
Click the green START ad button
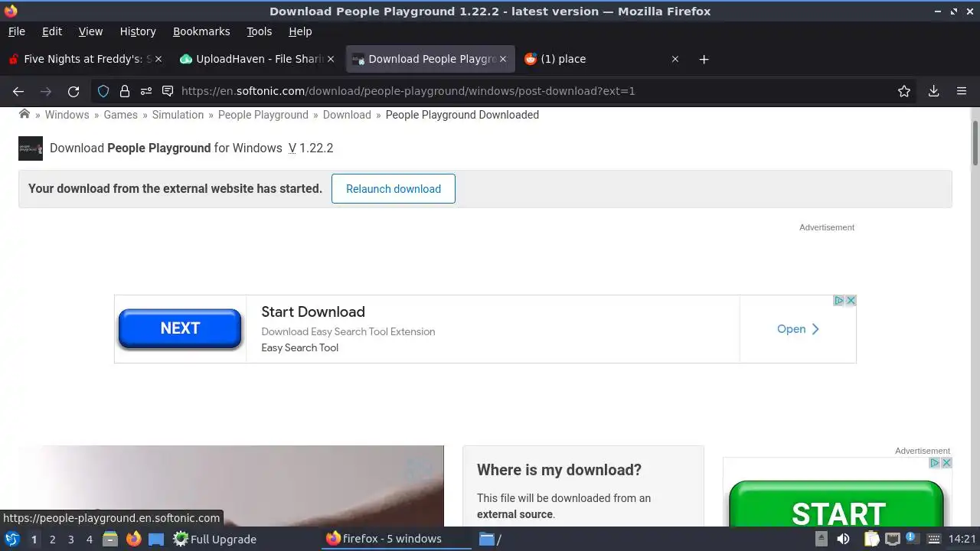(837, 505)
